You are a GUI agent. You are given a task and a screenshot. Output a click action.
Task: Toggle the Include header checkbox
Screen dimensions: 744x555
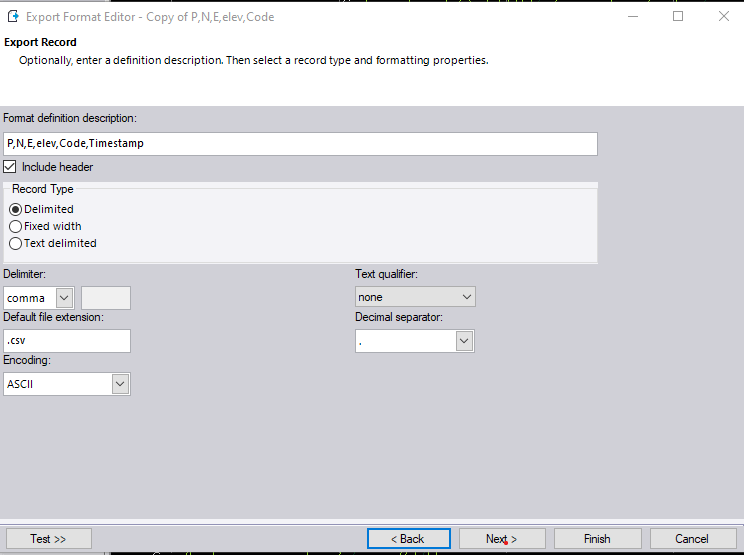pos(9,167)
